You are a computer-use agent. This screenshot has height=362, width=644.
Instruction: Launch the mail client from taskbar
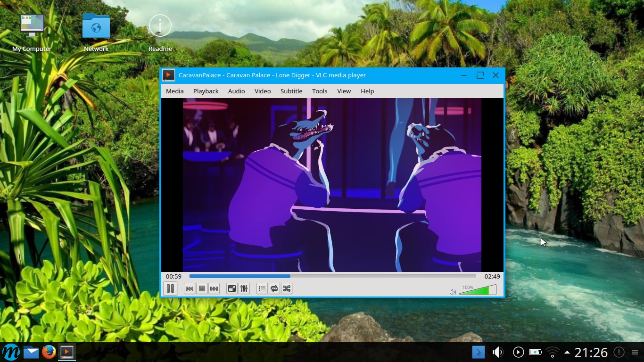[31, 352]
